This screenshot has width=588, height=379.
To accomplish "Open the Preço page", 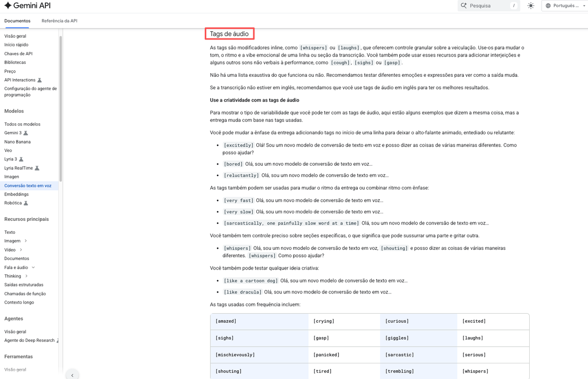I will tap(10, 71).
